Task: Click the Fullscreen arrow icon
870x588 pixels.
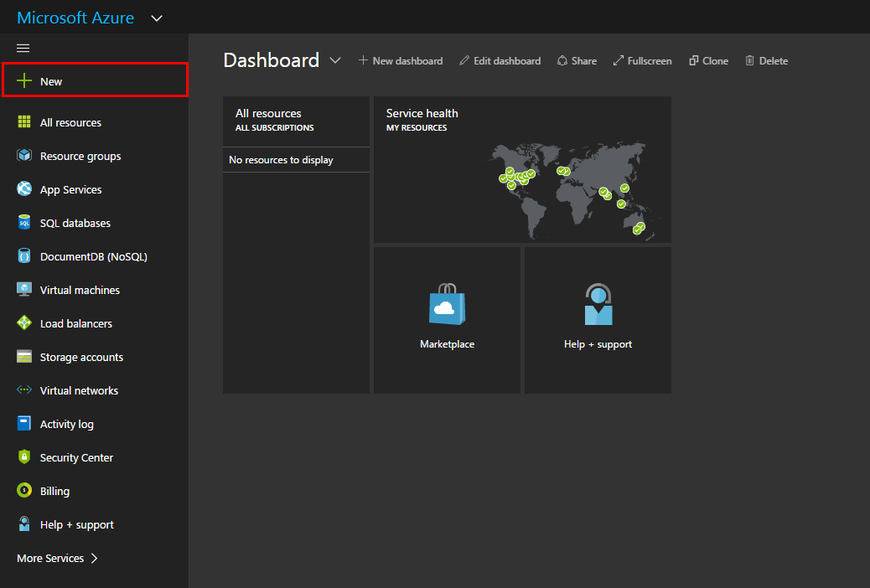Action: pos(618,60)
